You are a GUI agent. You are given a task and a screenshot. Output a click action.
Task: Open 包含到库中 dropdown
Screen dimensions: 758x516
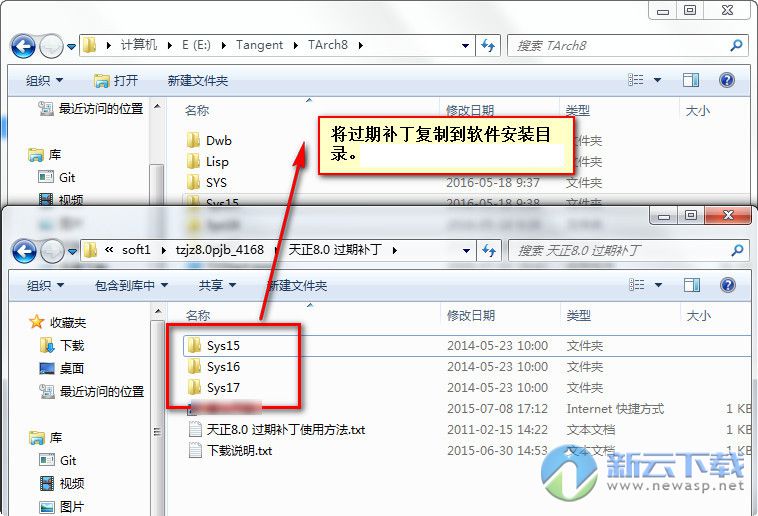click(x=131, y=285)
